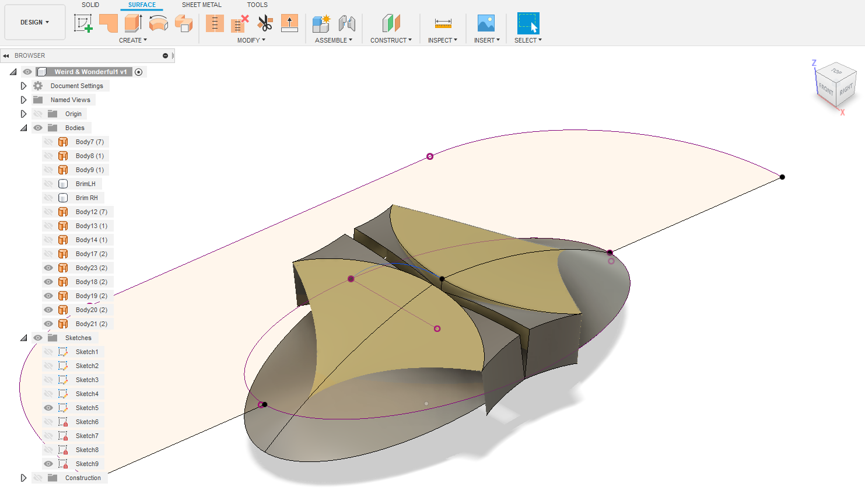Select Body21 (2) in the browser
This screenshot has height=504, width=865.
pos(92,324)
